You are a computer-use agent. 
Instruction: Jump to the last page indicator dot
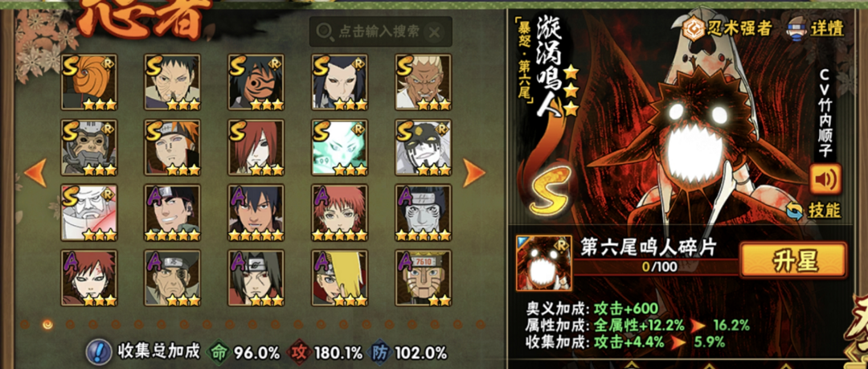pyautogui.click(x=480, y=324)
